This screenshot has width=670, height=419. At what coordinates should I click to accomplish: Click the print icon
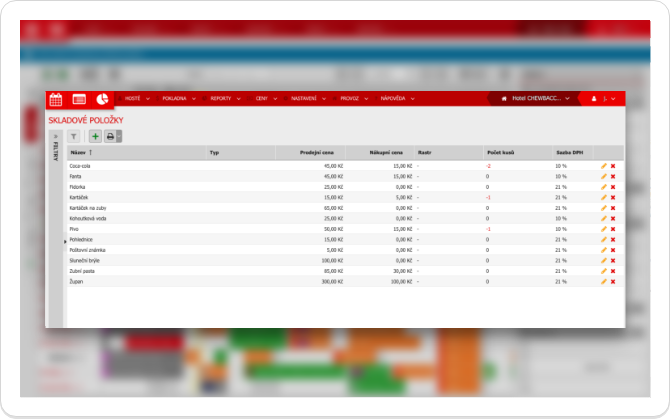[x=110, y=136]
